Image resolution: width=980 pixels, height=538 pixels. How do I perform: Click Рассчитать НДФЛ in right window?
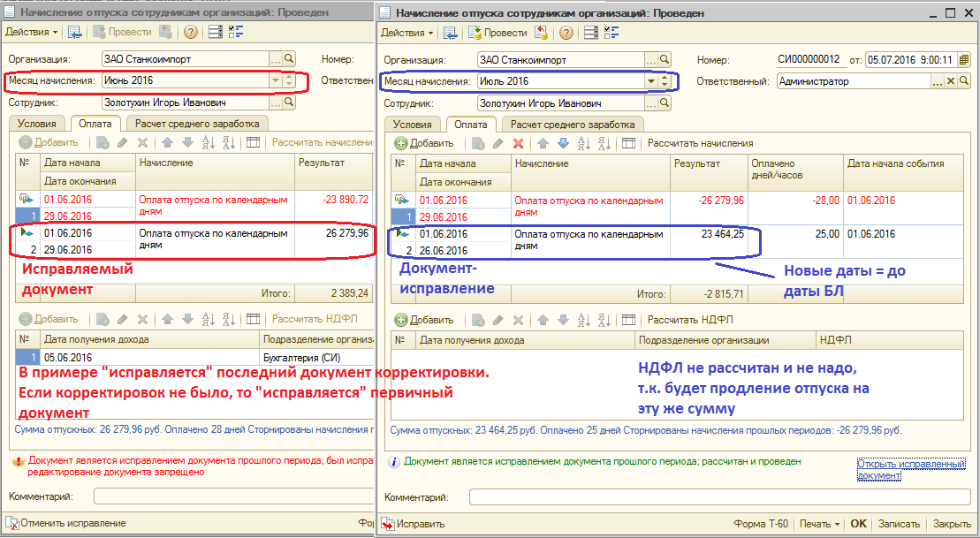[x=690, y=319]
